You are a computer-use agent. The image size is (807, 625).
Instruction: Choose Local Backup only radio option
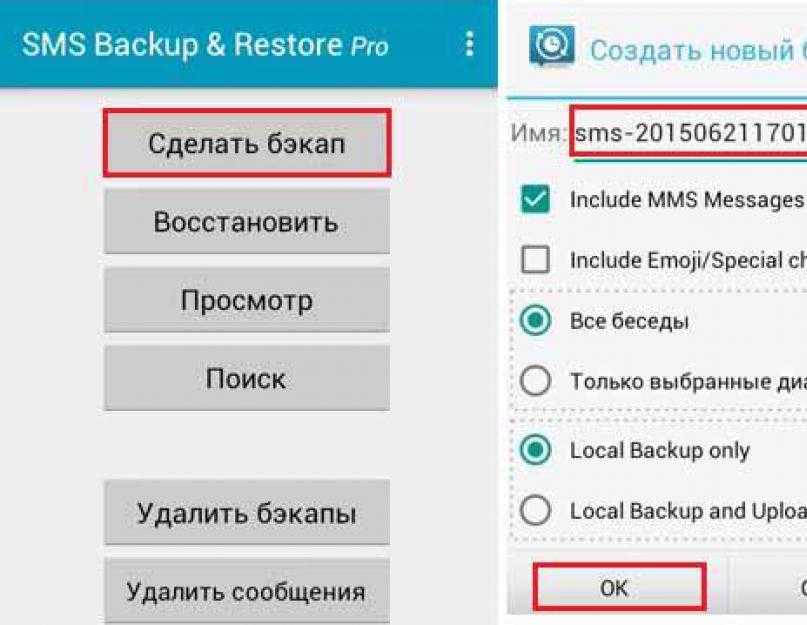click(535, 450)
